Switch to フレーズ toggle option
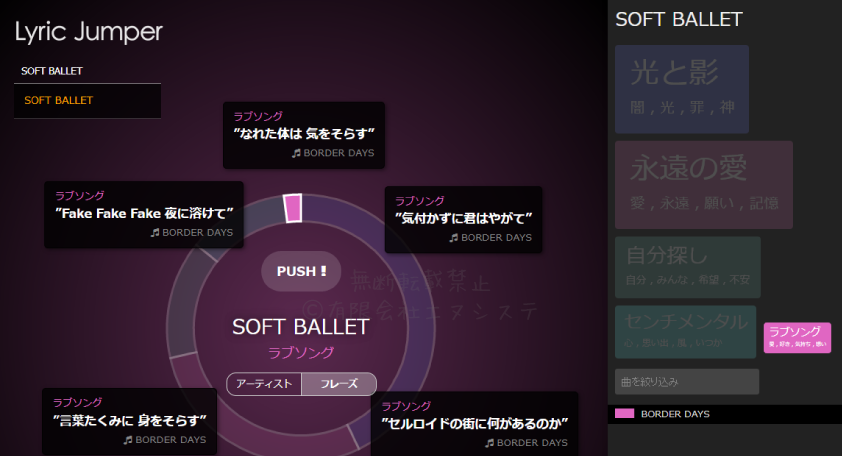842x456 pixels. [x=339, y=384]
